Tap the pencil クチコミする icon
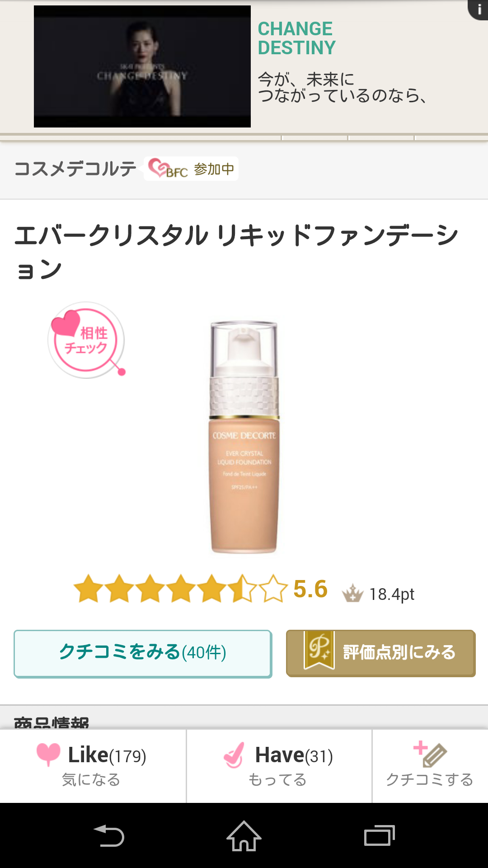488x868 pixels. click(430, 754)
